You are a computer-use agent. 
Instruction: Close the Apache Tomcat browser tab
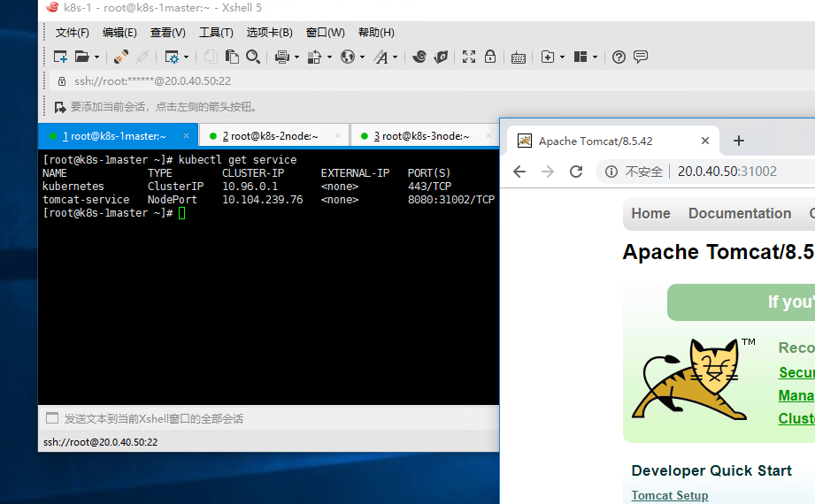(x=704, y=141)
